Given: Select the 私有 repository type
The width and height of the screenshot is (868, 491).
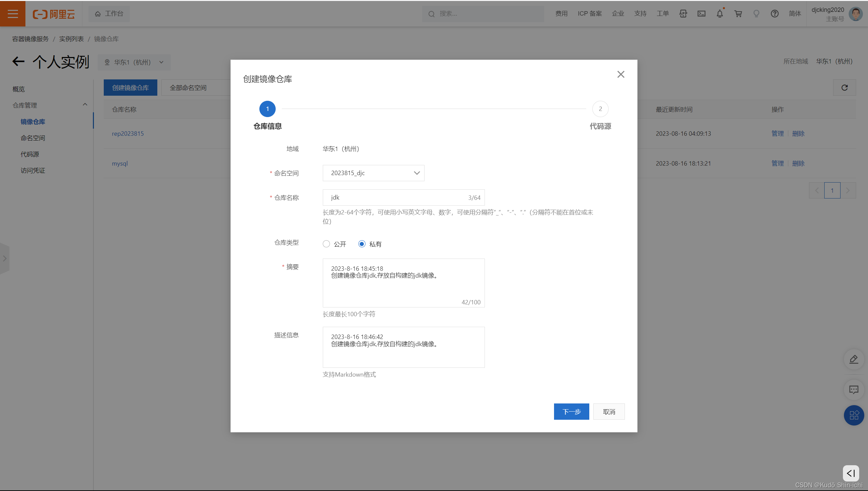Looking at the screenshot, I should 362,244.
